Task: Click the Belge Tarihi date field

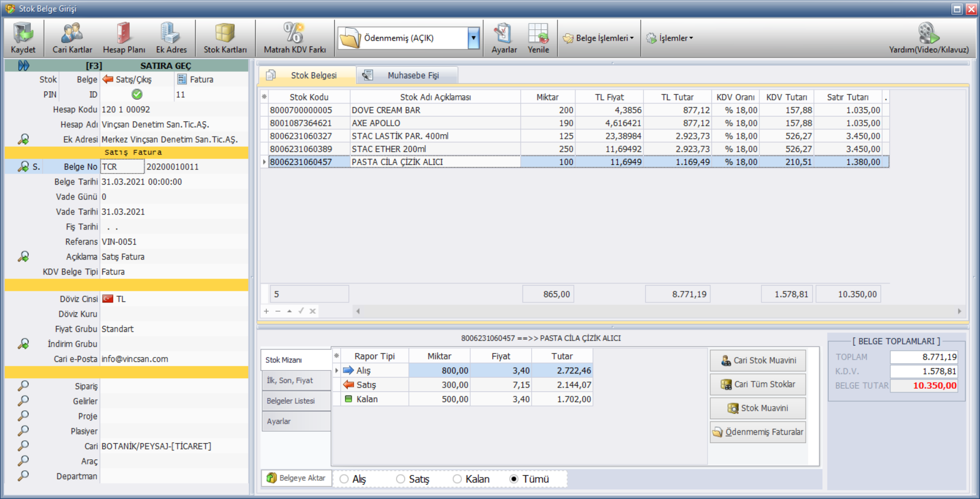Action: tap(174, 182)
